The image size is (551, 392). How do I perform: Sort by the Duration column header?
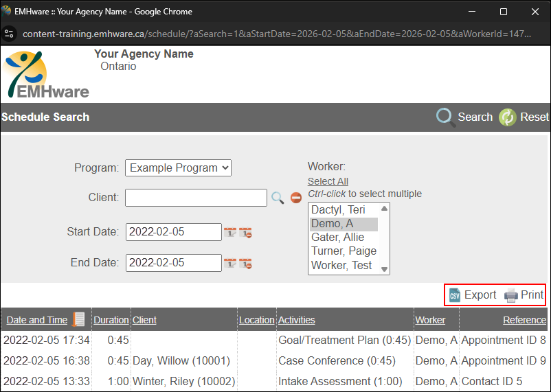[111, 320]
